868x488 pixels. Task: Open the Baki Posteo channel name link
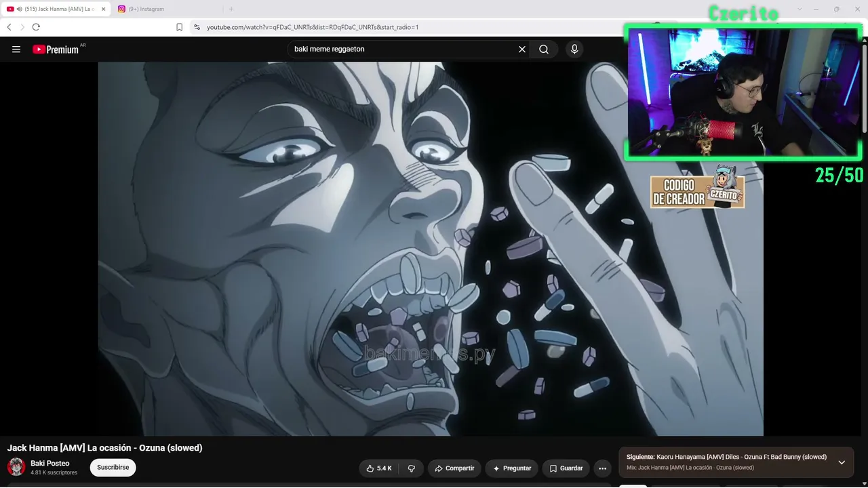[50, 464]
